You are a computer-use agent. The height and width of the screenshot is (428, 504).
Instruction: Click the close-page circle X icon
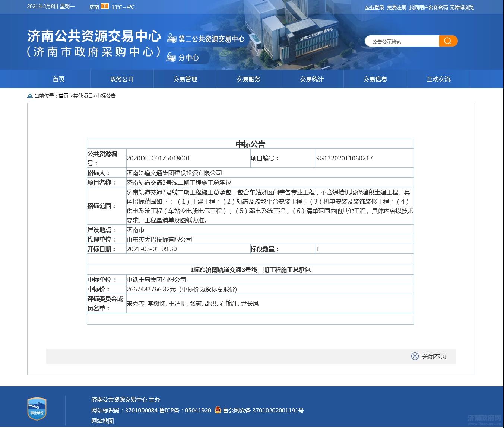click(415, 356)
